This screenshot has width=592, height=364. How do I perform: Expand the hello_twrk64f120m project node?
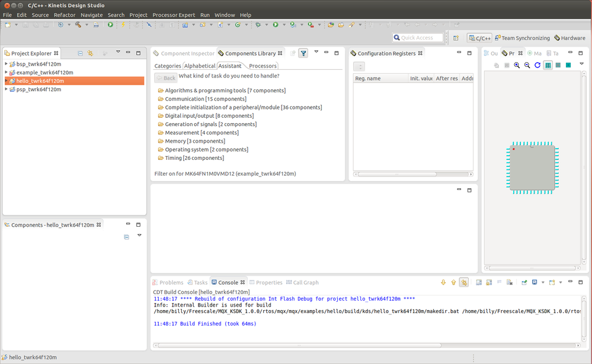pyautogui.click(x=6, y=80)
